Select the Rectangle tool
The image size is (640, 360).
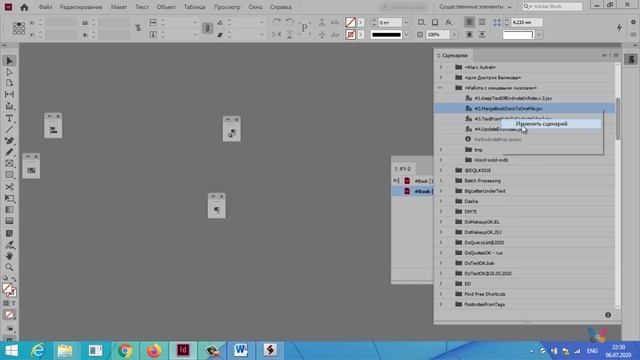(x=9, y=175)
